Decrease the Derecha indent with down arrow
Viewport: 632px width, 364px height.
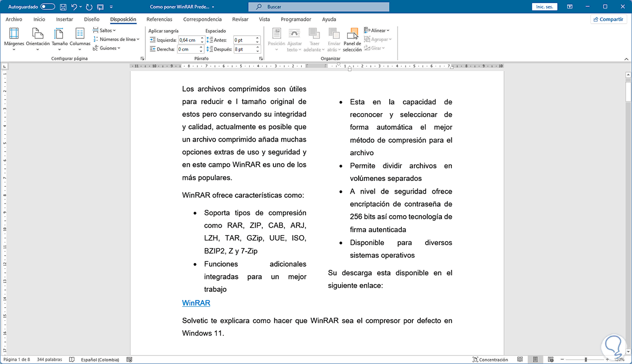(x=202, y=51)
